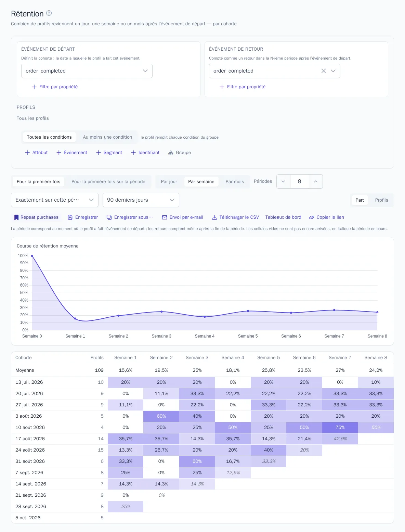The image size is (405, 532).
Task: Open the departure event order_completed dropdown
Action: (87, 71)
